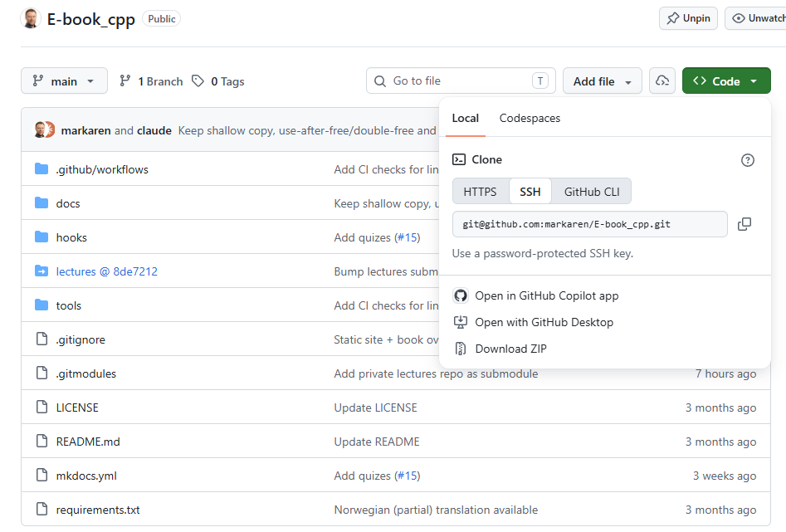
Task: Open the markaren author link
Action: (85, 131)
